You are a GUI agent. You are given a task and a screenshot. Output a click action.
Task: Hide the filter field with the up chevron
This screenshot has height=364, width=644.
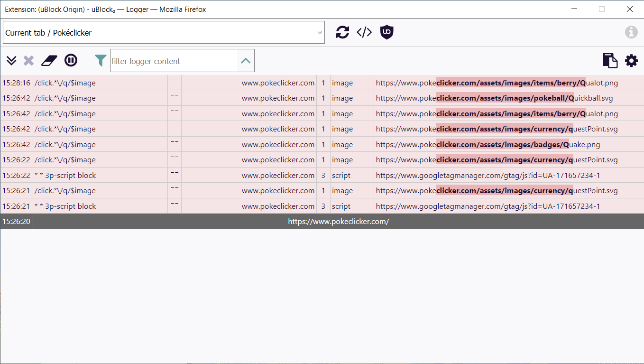[x=246, y=60]
